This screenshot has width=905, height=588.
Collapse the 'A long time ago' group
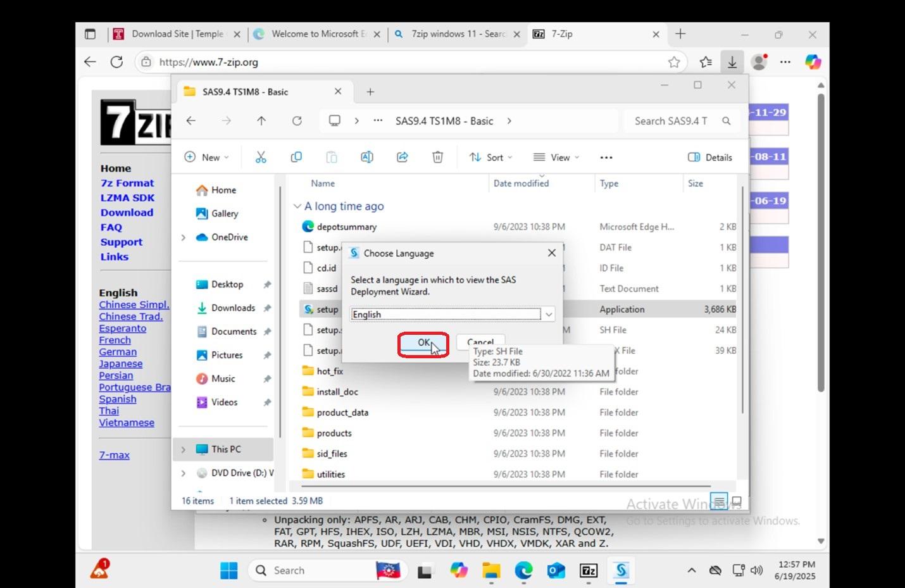(x=297, y=206)
